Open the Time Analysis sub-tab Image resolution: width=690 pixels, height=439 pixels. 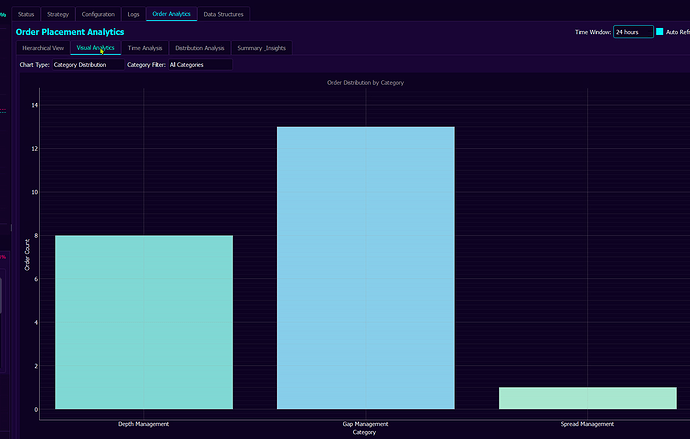145,48
